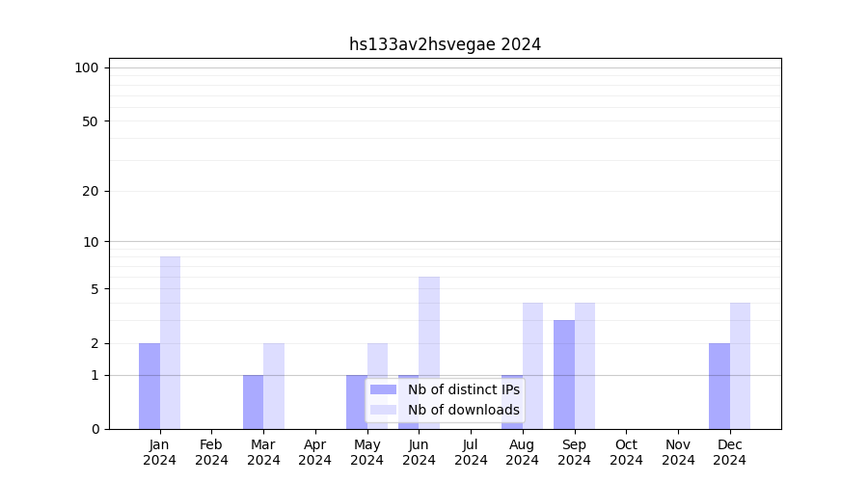Select the 'Nb of distinct IPs' legend label
Image resolution: width=868 pixels, height=482 pixels.
pyautogui.click(x=463, y=389)
